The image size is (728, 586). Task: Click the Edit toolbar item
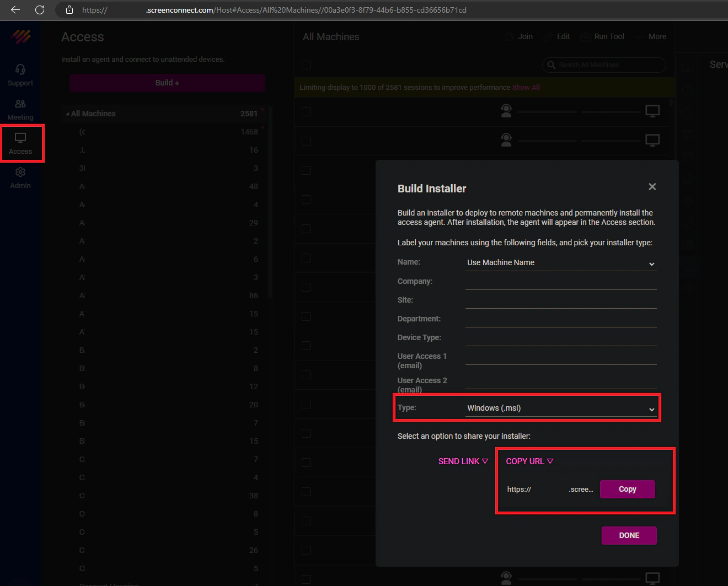click(x=557, y=36)
